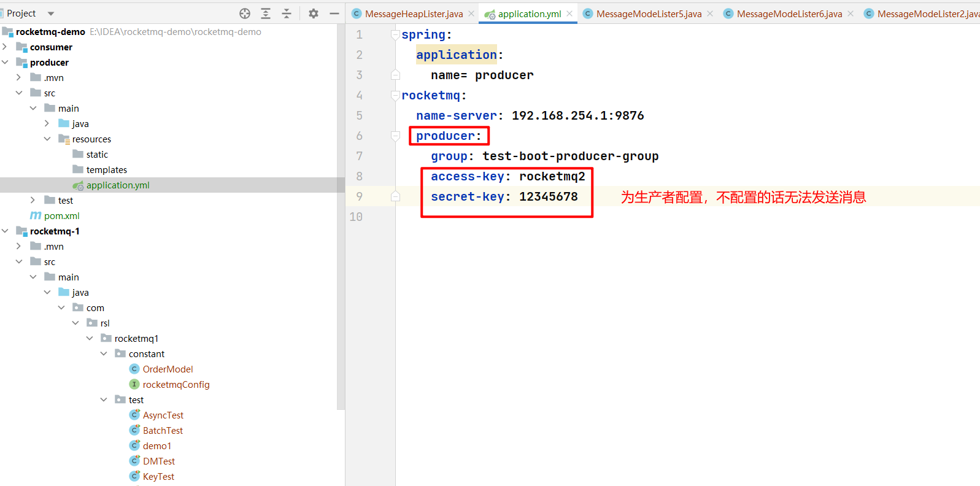Select the consumer module
Viewport: 980px width, 486px height.
pyautogui.click(x=51, y=47)
